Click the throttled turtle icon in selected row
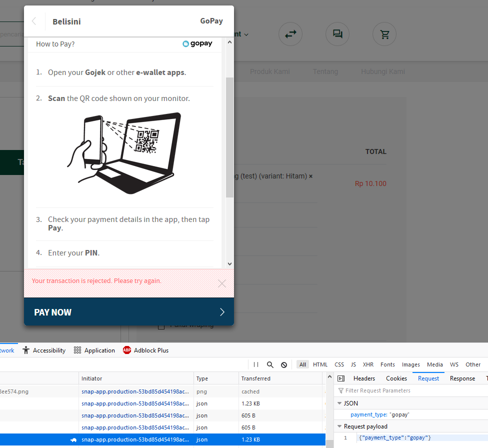The width and height of the screenshot is (488, 448). click(73, 439)
